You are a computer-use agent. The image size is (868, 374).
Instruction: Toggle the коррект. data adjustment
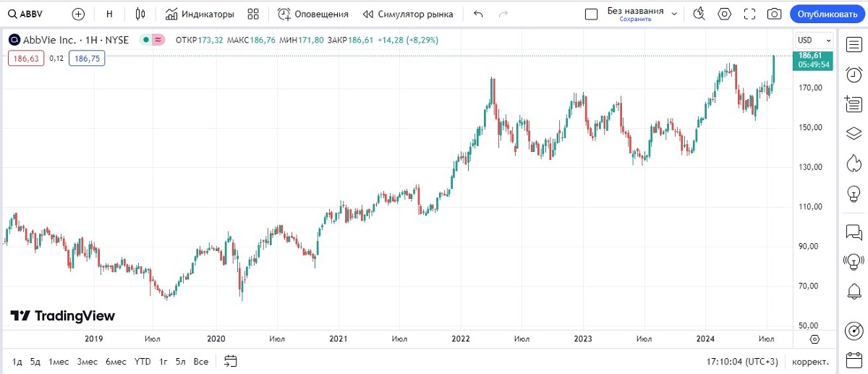click(x=810, y=360)
